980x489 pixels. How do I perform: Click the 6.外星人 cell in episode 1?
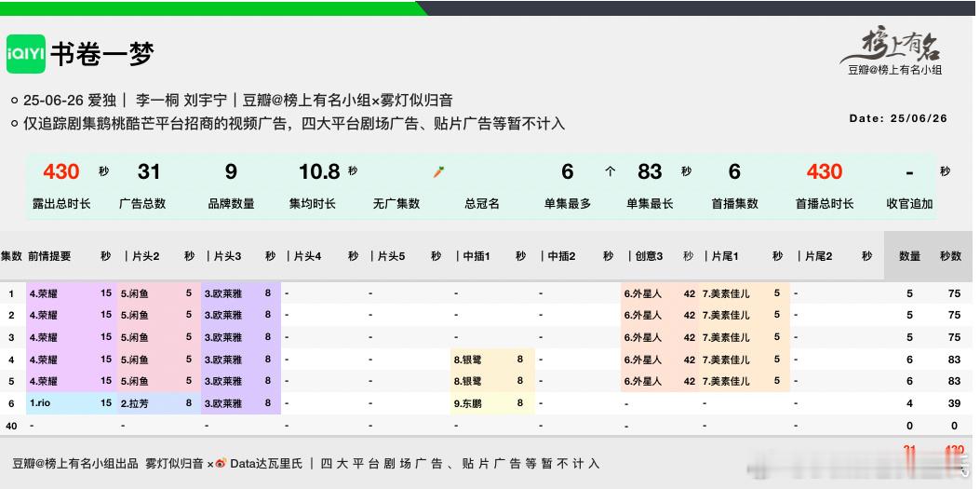pos(642,293)
